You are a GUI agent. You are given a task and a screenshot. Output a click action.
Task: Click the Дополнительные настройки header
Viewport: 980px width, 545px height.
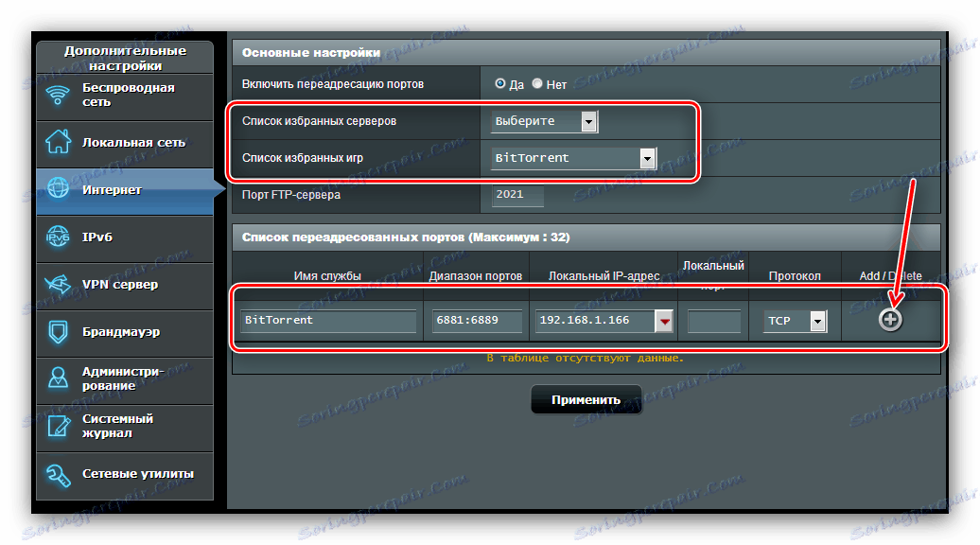click(x=125, y=58)
